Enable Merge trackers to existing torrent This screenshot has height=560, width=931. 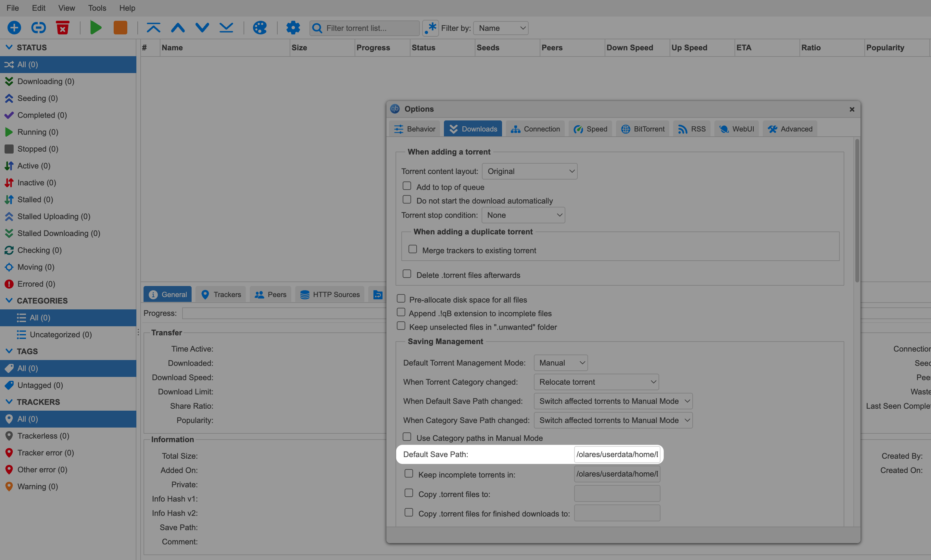click(413, 249)
